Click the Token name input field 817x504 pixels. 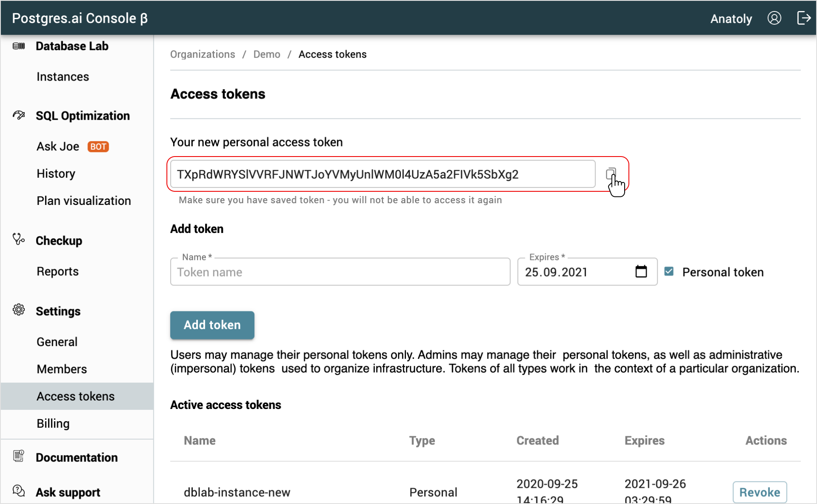pyautogui.click(x=340, y=272)
